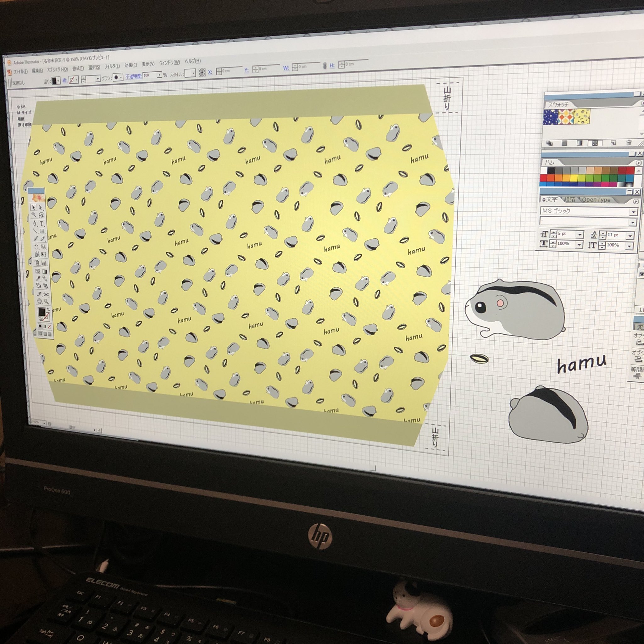
Task: Open the ハム palette flyout menu
Action: [x=638, y=163]
